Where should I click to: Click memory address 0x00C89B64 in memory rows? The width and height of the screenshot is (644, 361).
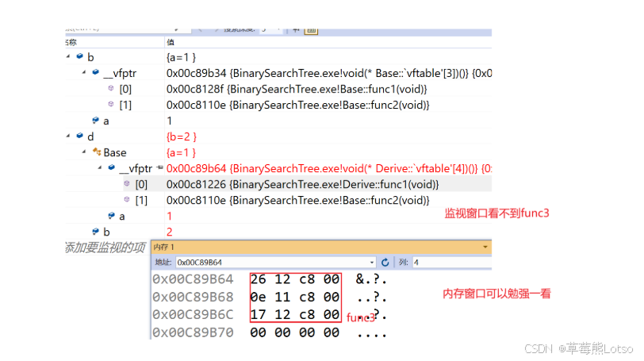(x=193, y=279)
